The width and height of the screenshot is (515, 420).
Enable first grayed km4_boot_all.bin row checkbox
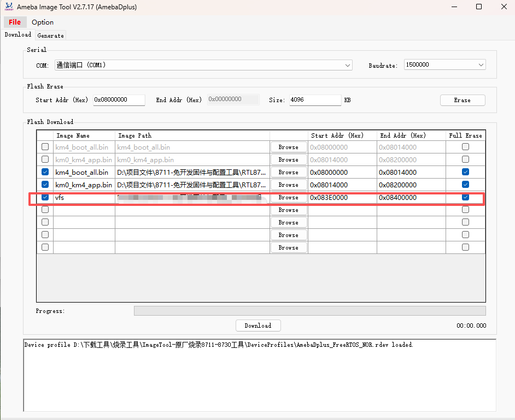[45, 147]
